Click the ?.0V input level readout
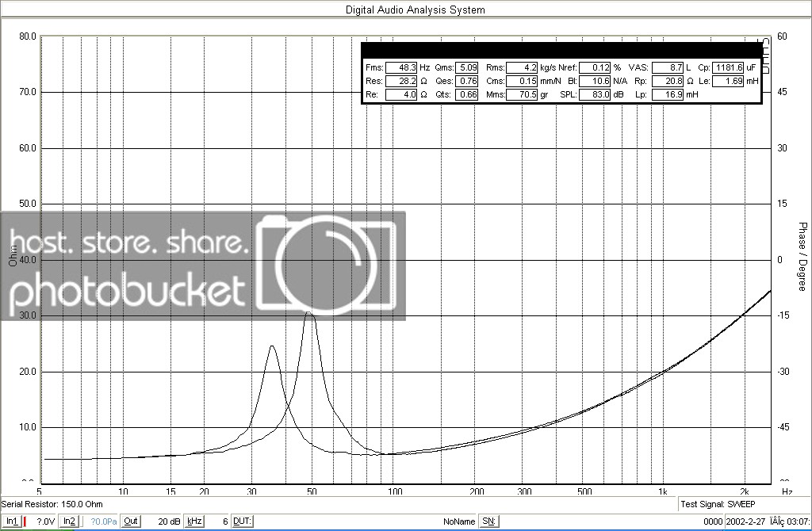Screen dimensions: 812x531 pos(45,521)
